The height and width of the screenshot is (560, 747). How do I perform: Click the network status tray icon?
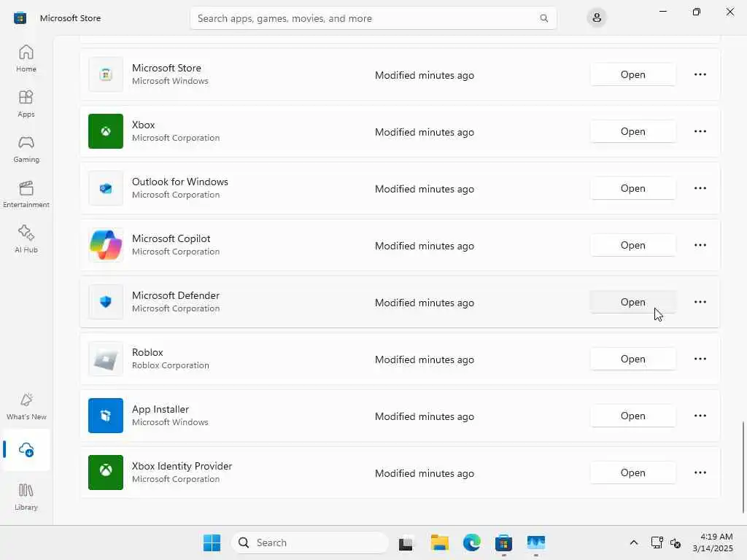point(657,542)
